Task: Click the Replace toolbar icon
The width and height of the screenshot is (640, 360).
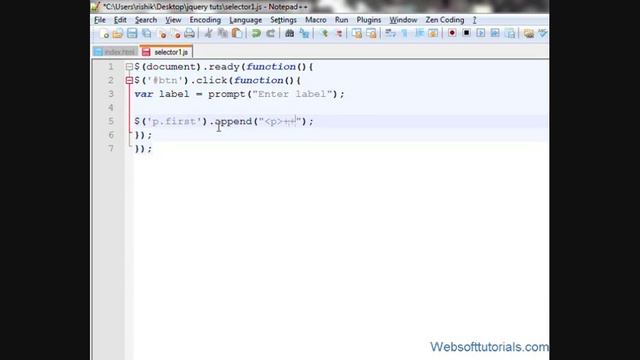Action: 304,33
